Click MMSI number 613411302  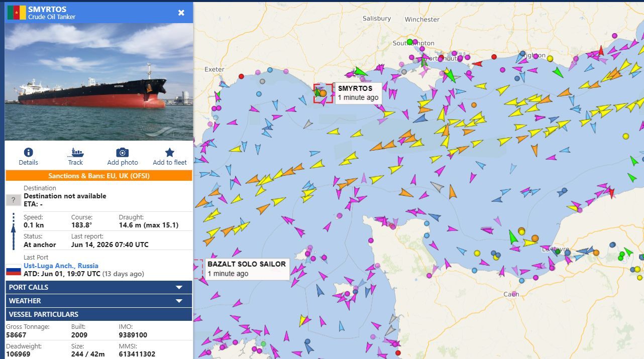pos(137,354)
